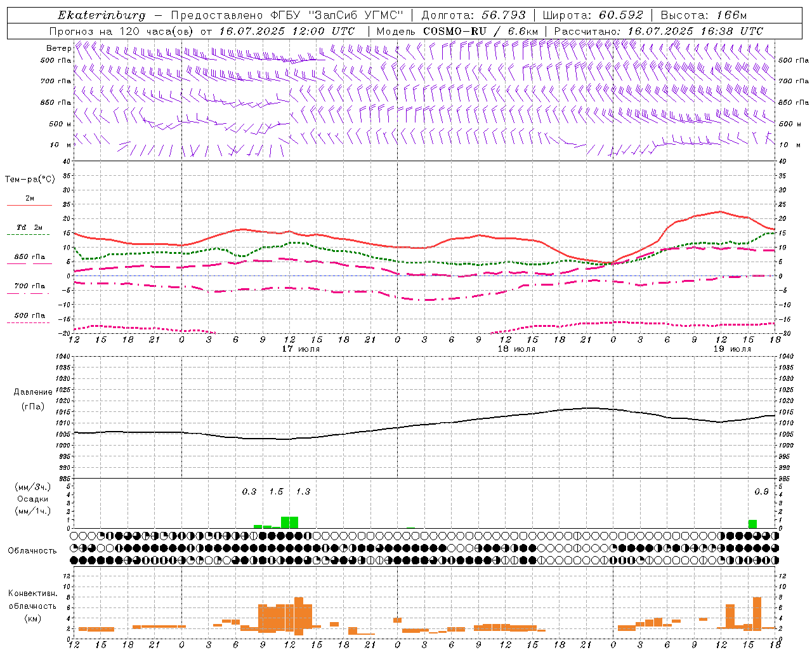Click the 'Ветер' wind section label

click(58, 48)
